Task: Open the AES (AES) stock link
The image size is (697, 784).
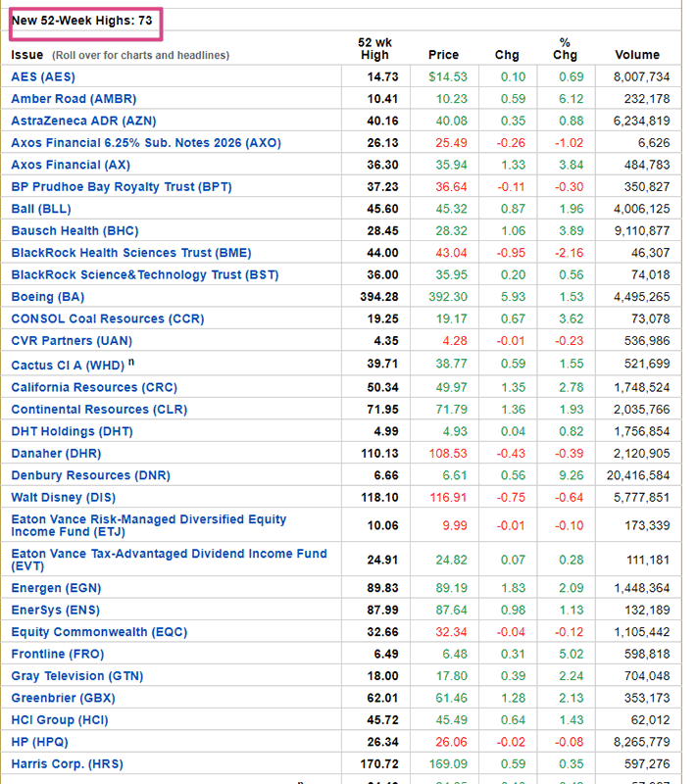Action: click(x=43, y=77)
